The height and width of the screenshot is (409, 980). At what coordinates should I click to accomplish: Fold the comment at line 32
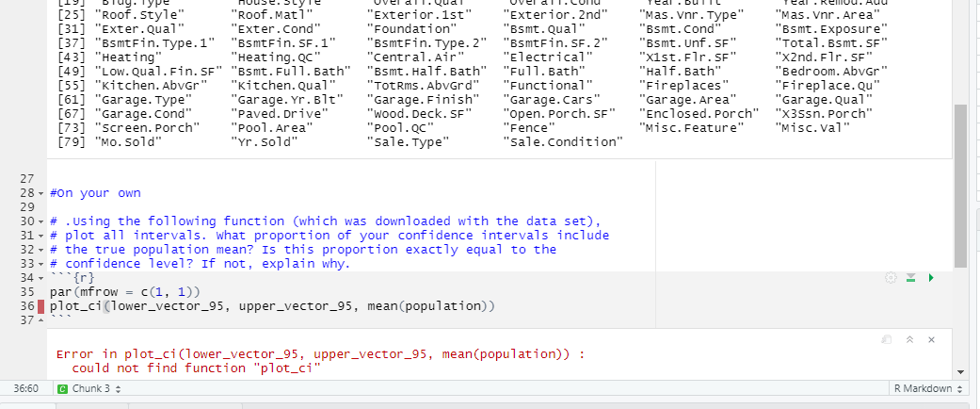(x=41, y=250)
